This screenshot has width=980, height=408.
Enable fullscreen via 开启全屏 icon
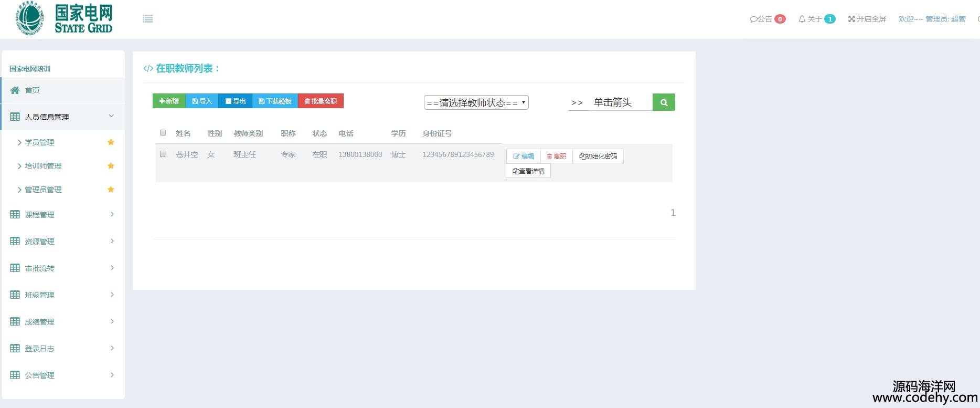pos(851,19)
